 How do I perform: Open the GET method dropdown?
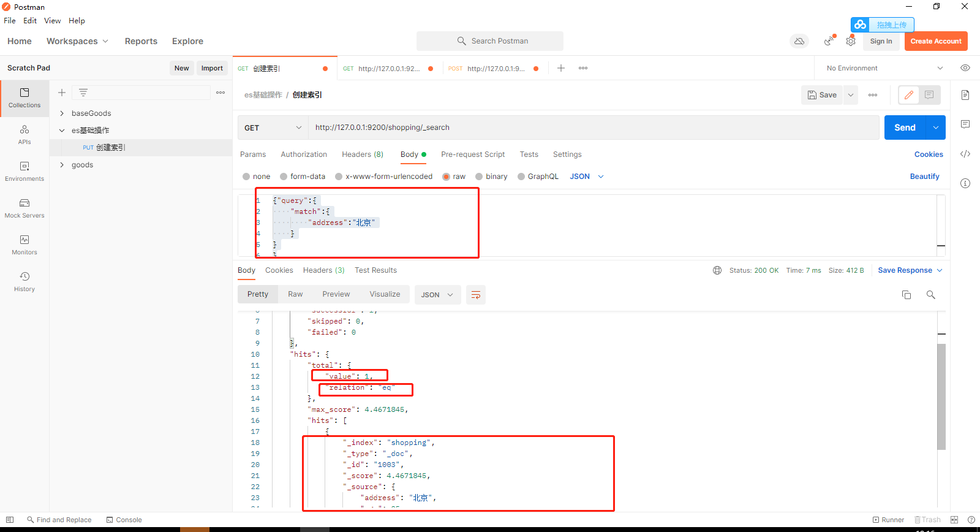[x=273, y=127]
